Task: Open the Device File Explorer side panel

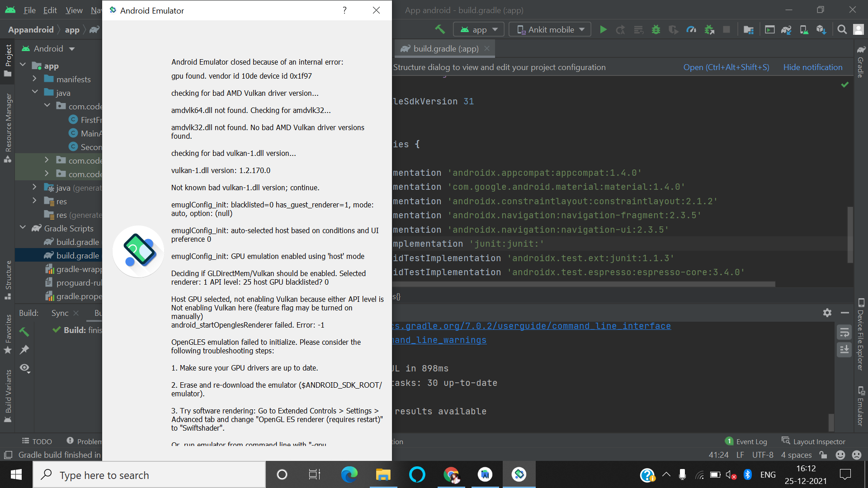Action: point(861,334)
